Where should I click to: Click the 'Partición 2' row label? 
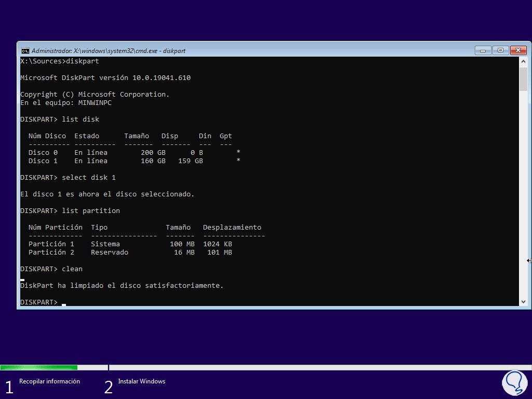[51, 252]
